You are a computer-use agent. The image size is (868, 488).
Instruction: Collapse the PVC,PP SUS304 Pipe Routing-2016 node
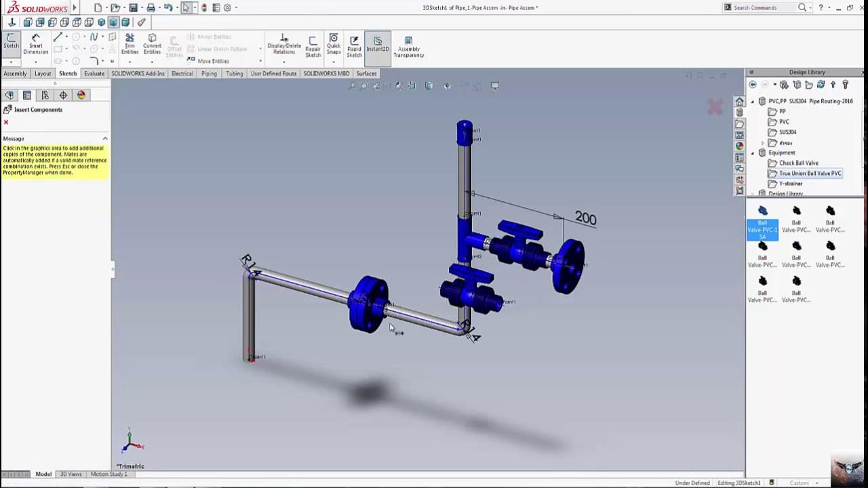tap(752, 101)
